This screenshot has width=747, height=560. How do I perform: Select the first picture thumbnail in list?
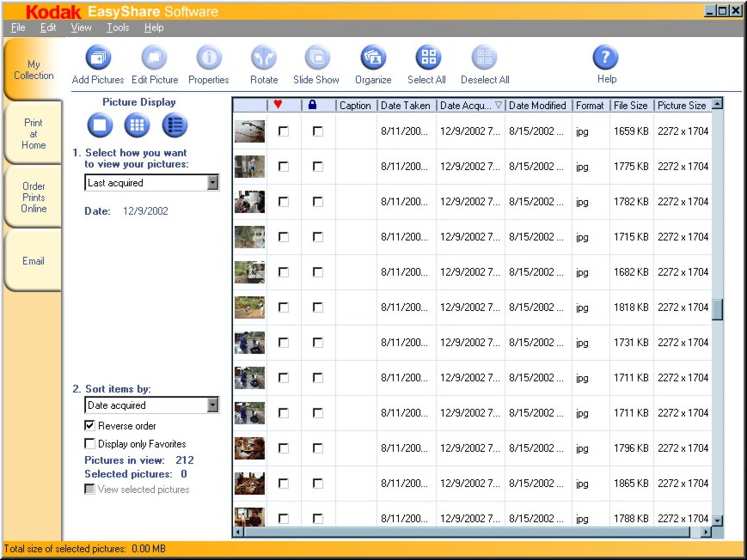(249, 131)
